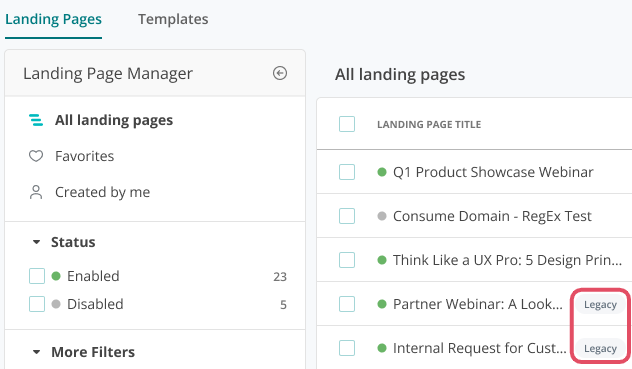Click the Legacy badge on Partner Webinar row
This screenshot has width=632, height=369.
(600, 304)
